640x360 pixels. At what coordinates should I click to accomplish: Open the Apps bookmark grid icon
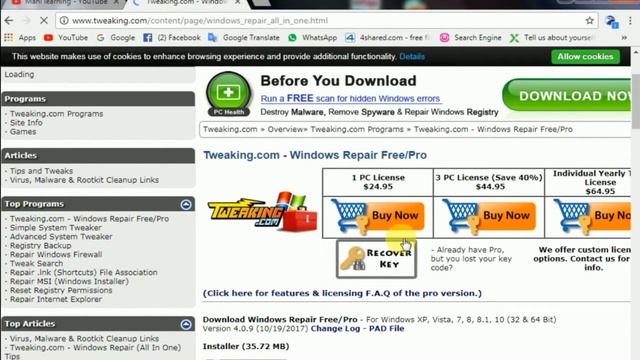tap(9, 38)
